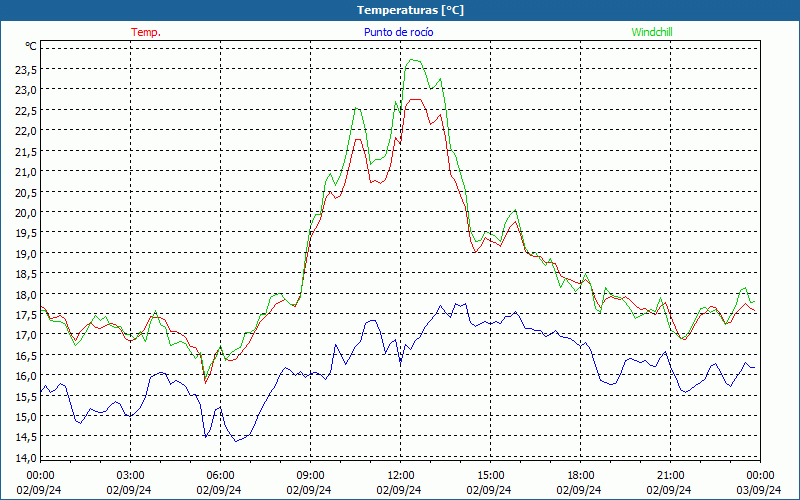Image resolution: width=800 pixels, height=500 pixels.
Task: Click the "Temperaturas [°C]" chart title
Action: coord(411,10)
